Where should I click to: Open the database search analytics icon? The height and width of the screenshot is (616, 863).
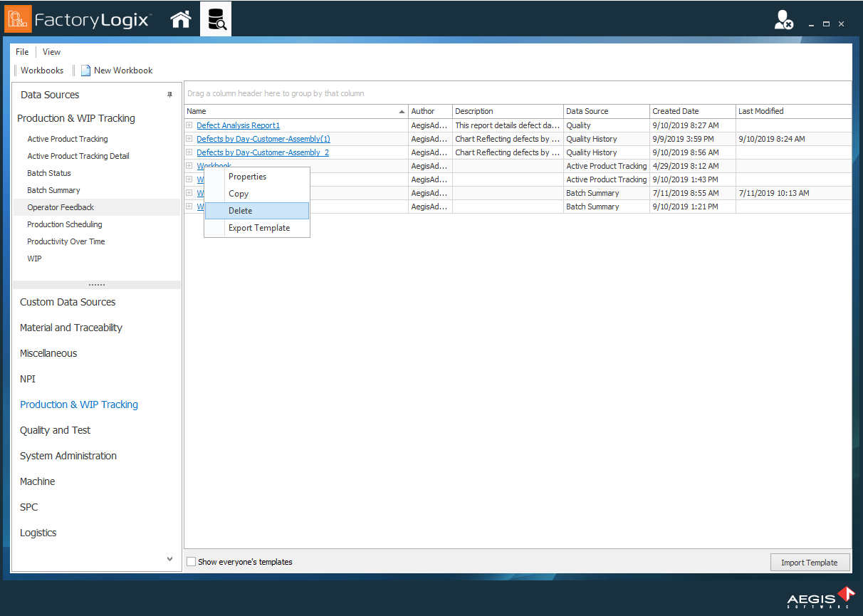coord(216,19)
